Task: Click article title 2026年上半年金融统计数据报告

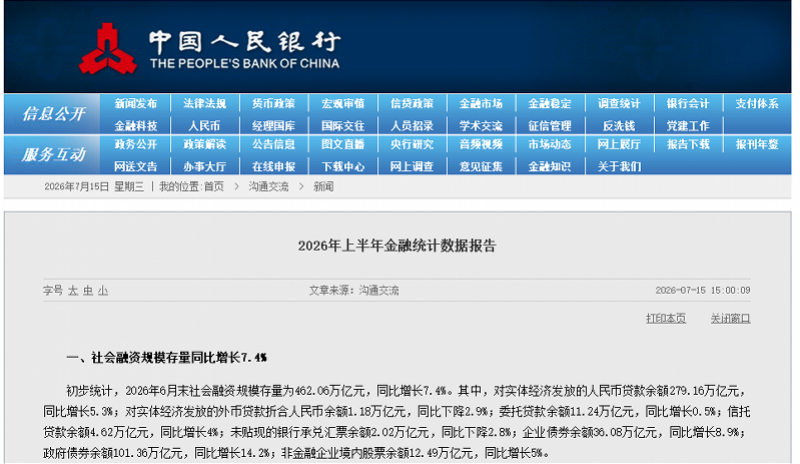Action: (397, 246)
